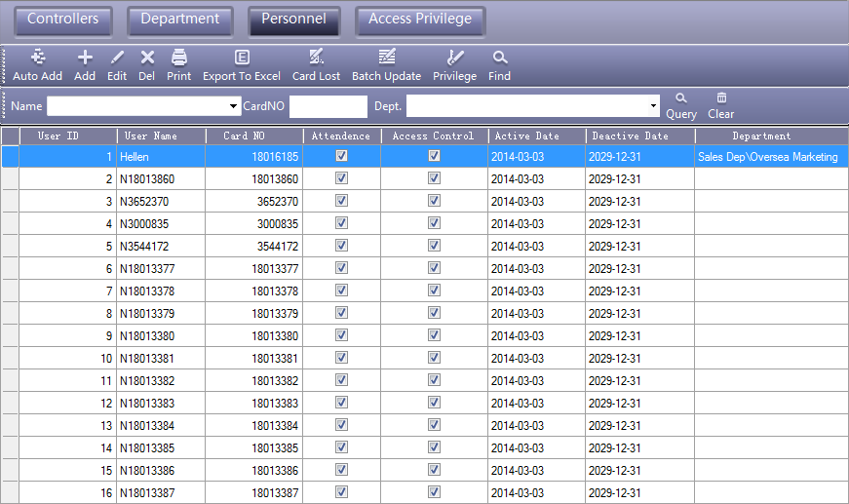Toggle Access Control checkbox for N3652370
Image resolution: width=849 pixels, height=504 pixels.
[434, 201]
